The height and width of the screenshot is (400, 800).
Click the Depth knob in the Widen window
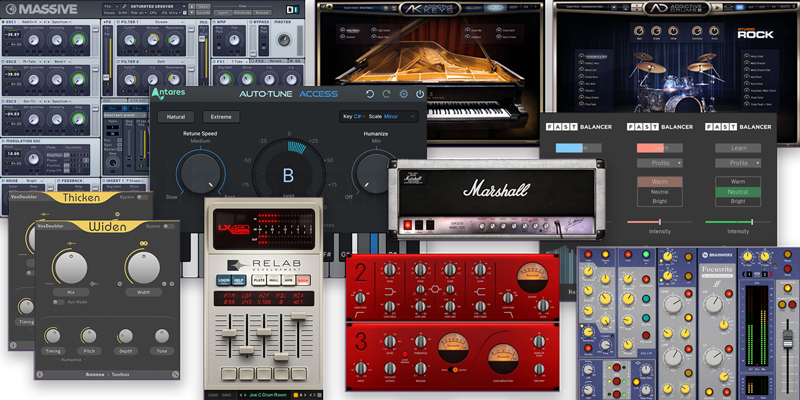(x=126, y=336)
